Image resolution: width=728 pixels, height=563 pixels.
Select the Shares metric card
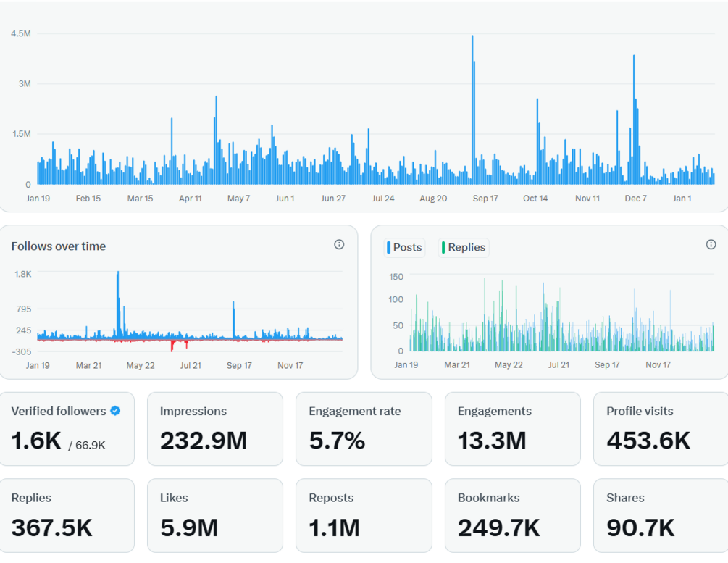coord(661,516)
